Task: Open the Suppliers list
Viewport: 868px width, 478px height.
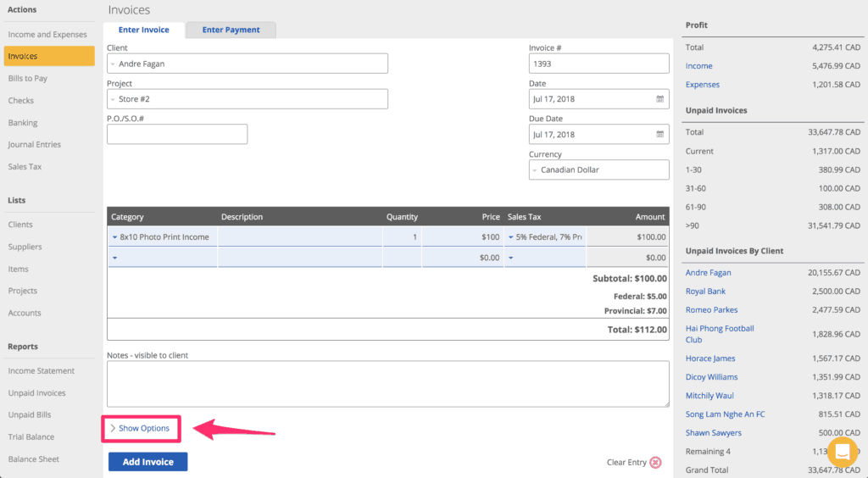Action: [25, 247]
